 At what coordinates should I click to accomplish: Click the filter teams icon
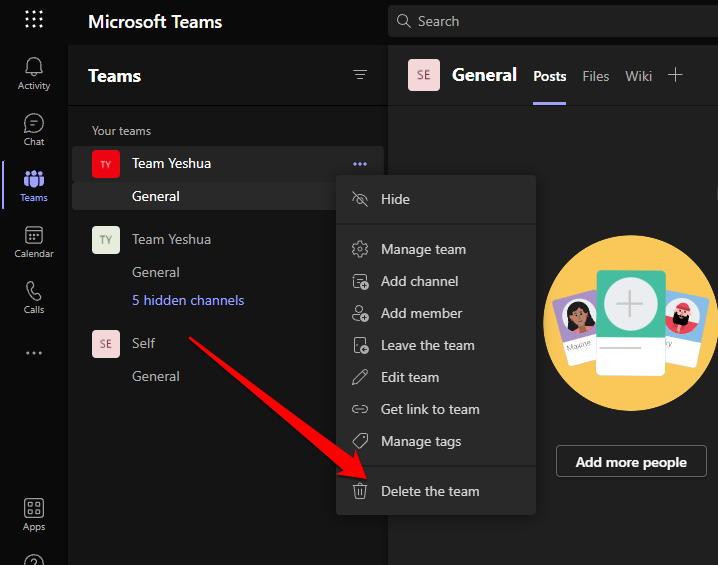360,75
